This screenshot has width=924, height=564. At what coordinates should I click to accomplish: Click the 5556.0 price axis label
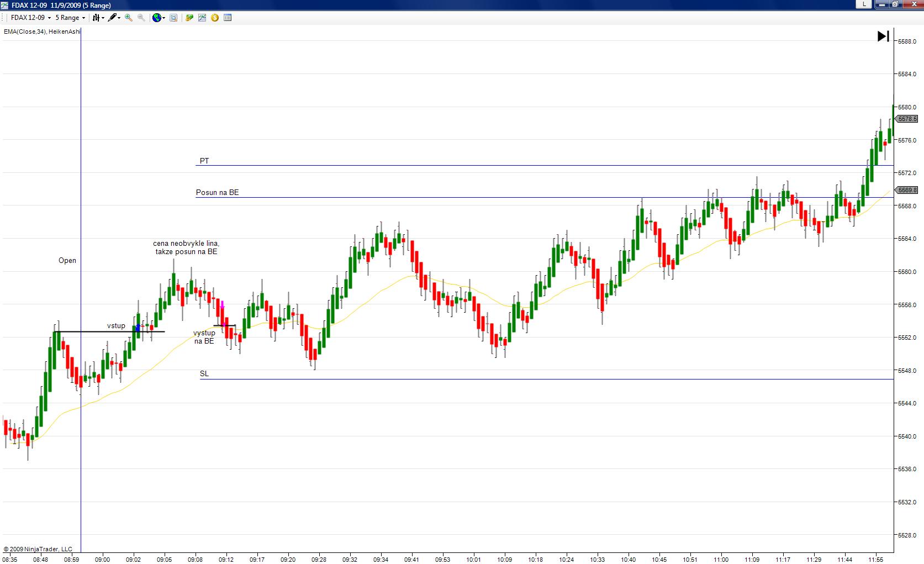(907, 305)
